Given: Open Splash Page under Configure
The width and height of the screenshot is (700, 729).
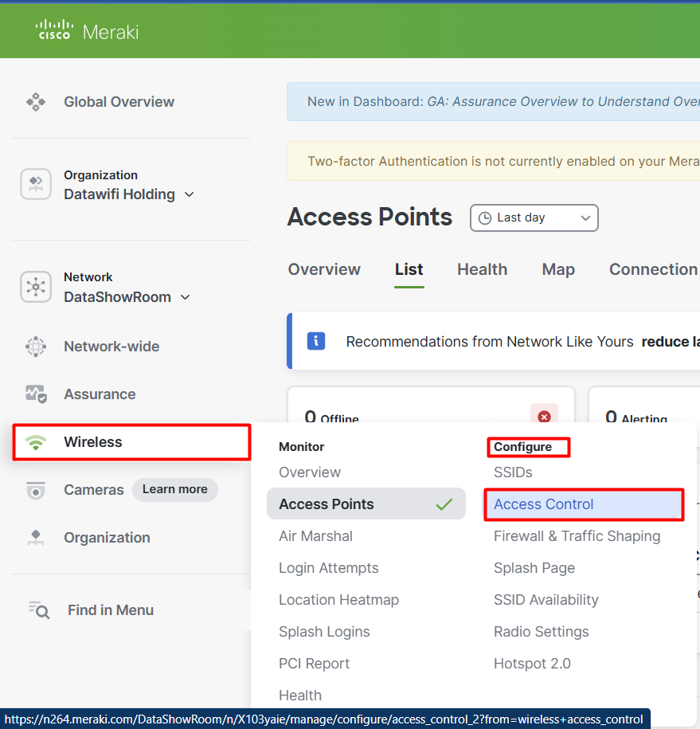Looking at the screenshot, I should point(534,568).
